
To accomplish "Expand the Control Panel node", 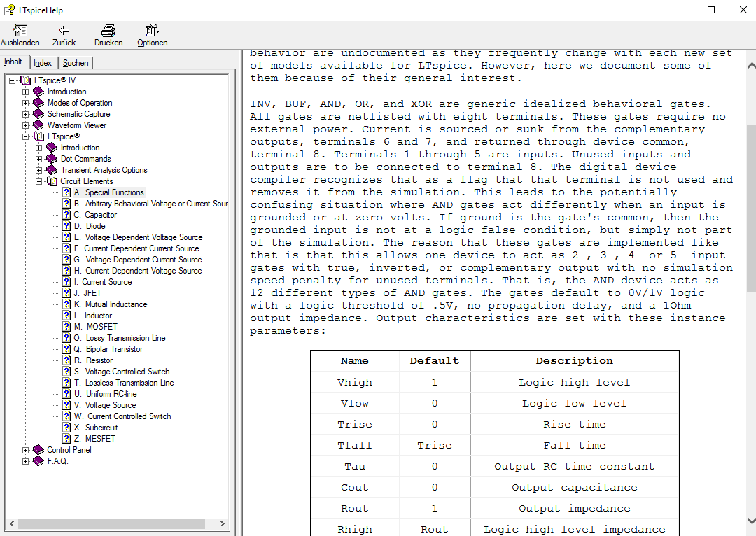I will pyautogui.click(x=26, y=450).
